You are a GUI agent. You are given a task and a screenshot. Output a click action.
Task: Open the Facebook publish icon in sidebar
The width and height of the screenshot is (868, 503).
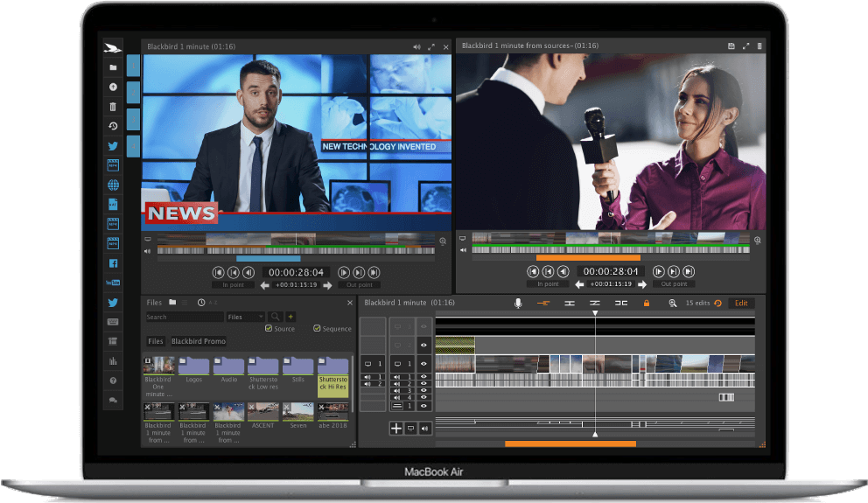[113, 263]
